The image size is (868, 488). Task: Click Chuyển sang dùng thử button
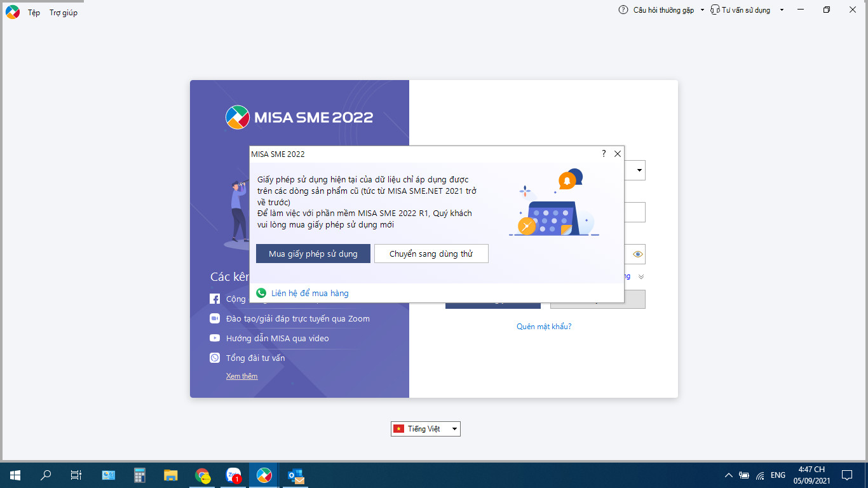[x=431, y=254]
